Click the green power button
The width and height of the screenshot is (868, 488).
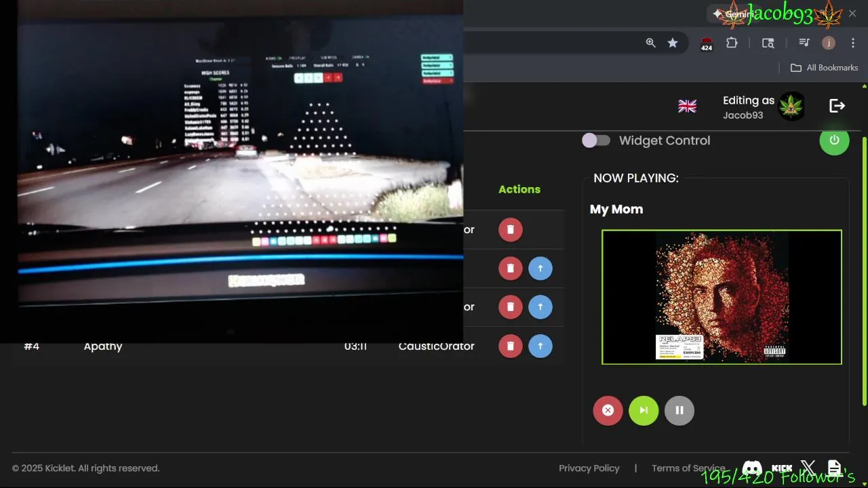click(x=834, y=140)
